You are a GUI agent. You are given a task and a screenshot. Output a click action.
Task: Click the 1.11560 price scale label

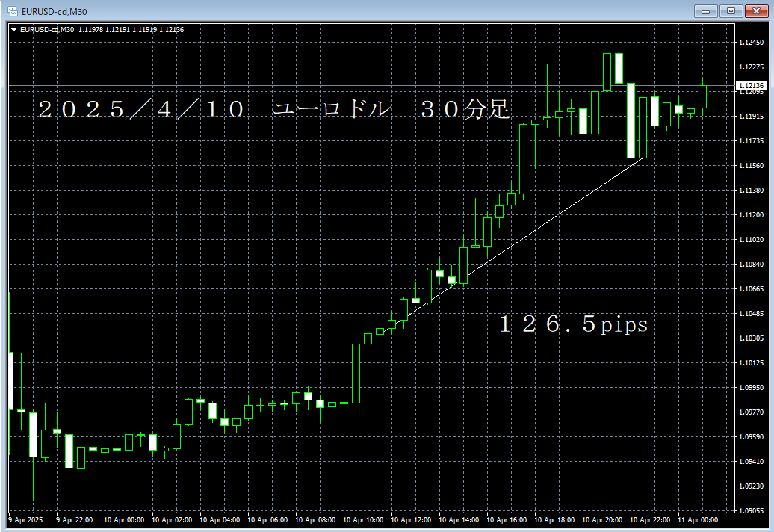[751, 166]
